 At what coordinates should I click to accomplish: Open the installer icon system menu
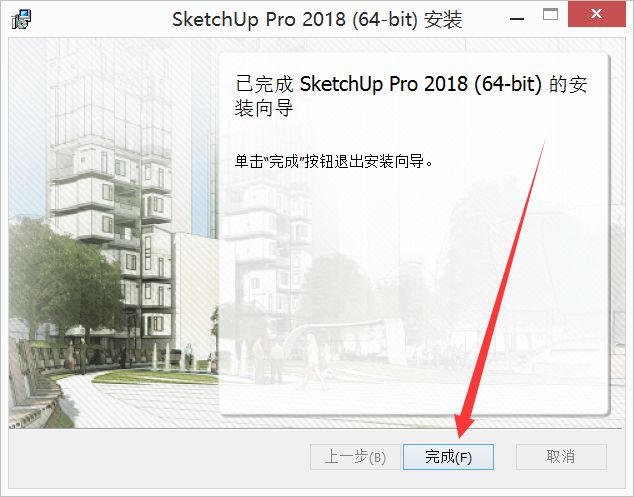coord(21,19)
